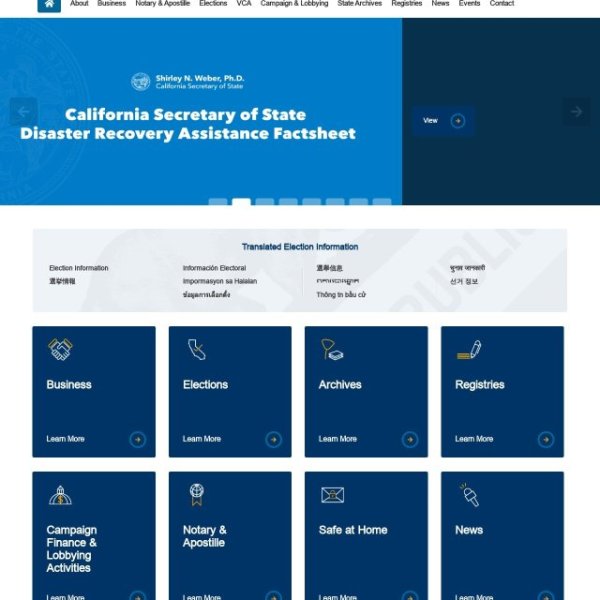
Task: Open Campaign Finance & Lobbying Activities title
Action: tap(72, 549)
